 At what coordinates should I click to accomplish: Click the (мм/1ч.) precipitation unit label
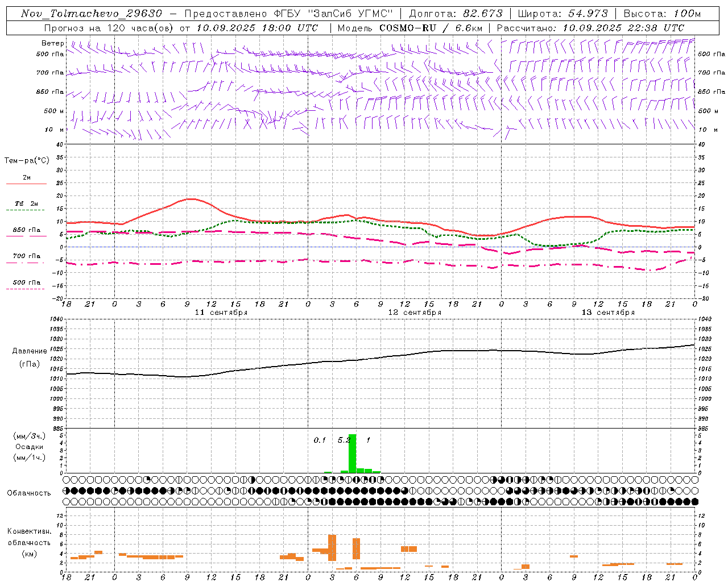[x=29, y=458]
